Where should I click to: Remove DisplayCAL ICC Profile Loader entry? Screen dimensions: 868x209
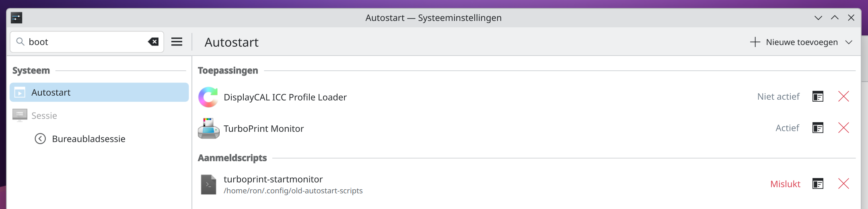coord(843,96)
